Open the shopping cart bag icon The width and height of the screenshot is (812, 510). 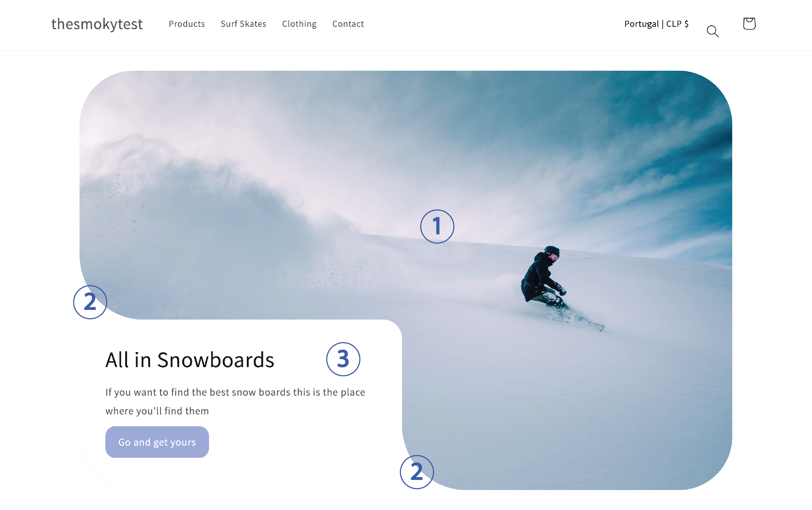tap(749, 24)
